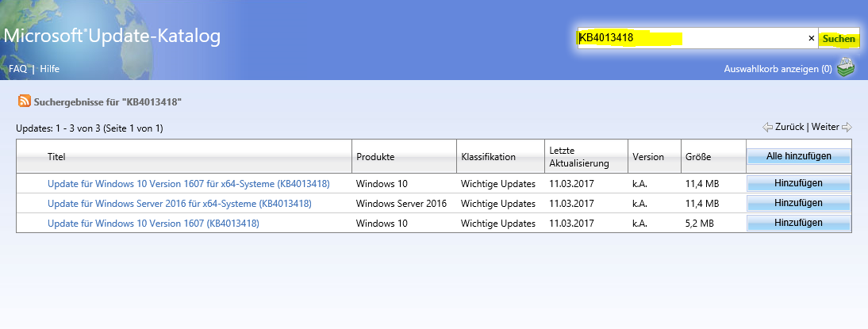868x329 pixels.
Task: Clear the search box with X
Action: (812, 38)
